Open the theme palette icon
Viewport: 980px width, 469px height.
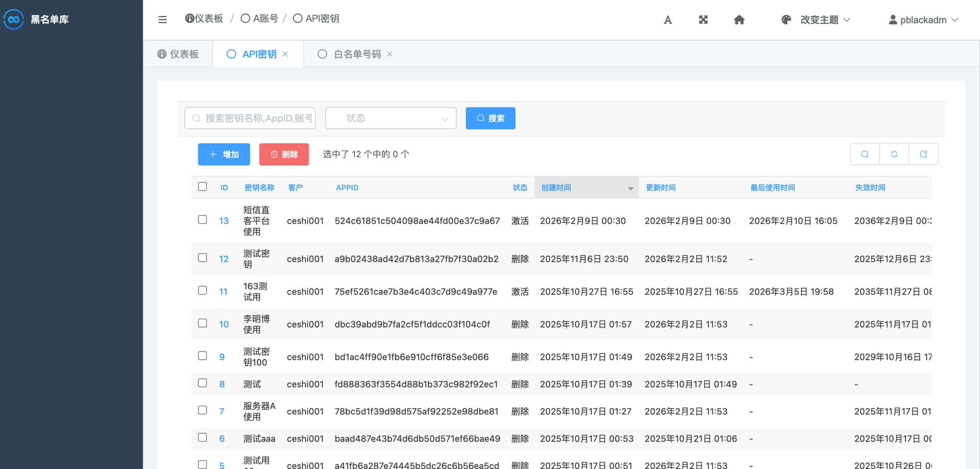pos(785,20)
